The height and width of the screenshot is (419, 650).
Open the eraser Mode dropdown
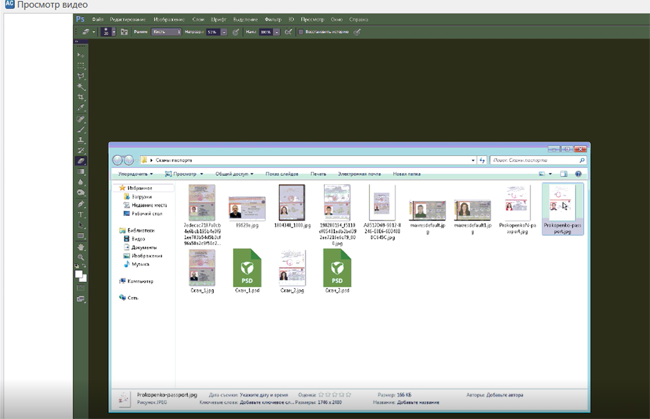pos(166,32)
